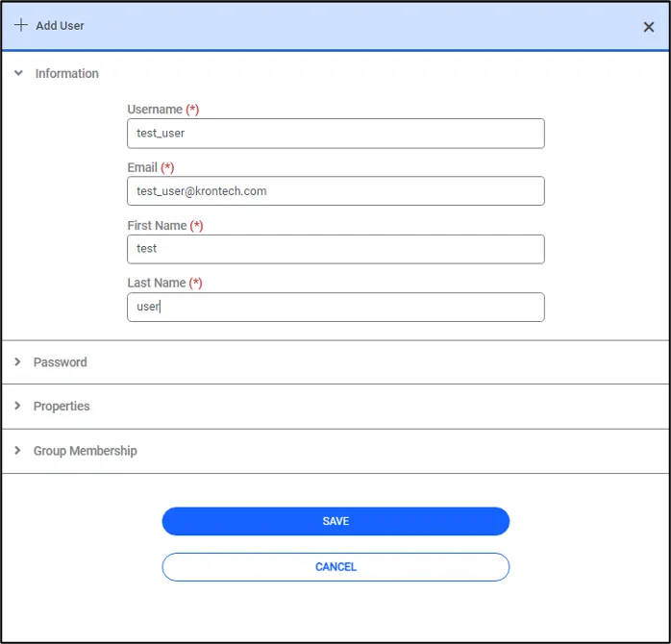Screen dimensions: 671x644
Task: Click the plus icon beside Add User
Action: (x=21, y=25)
